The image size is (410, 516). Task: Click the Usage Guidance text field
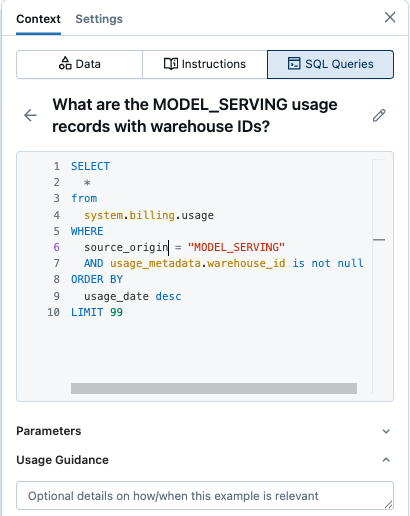point(205,496)
